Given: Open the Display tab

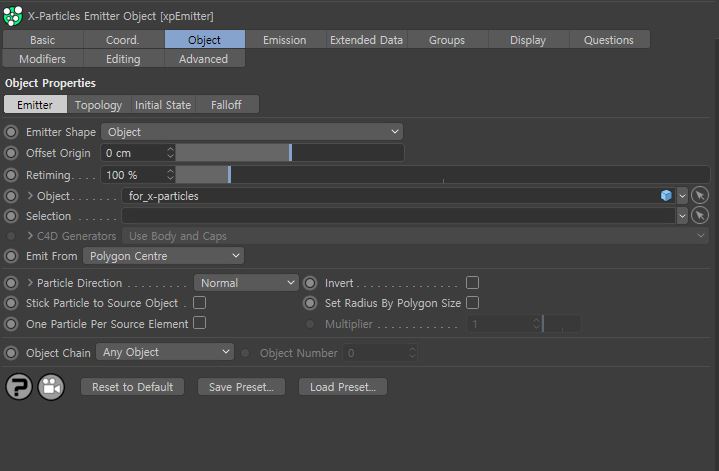Looking at the screenshot, I should tap(528, 39).
